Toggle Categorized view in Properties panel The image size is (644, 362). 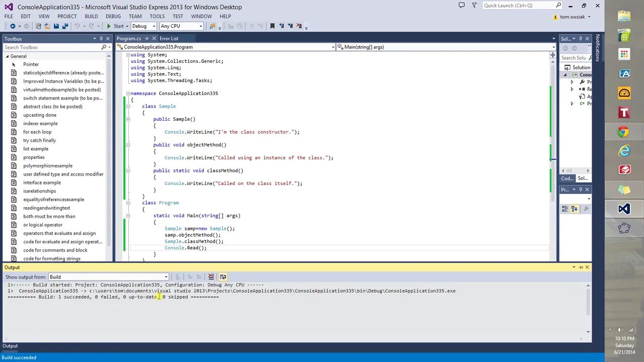coord(565,209)
